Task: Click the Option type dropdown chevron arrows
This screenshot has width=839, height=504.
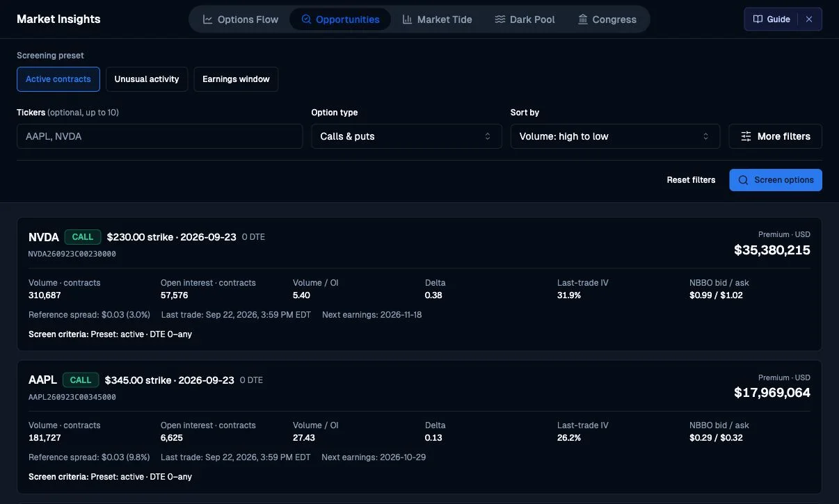Action: pyautogui.click(x=488, y=136)
